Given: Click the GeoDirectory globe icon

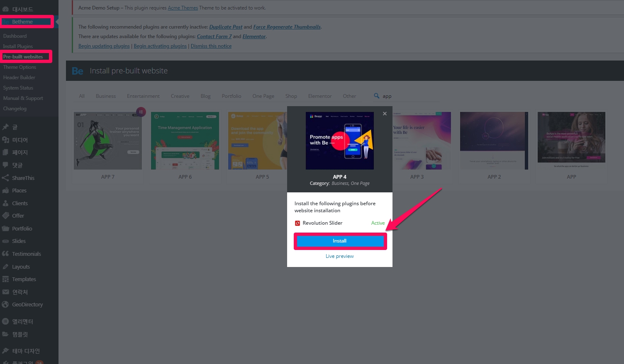Looking at the screenshot, I should [5, 304].
